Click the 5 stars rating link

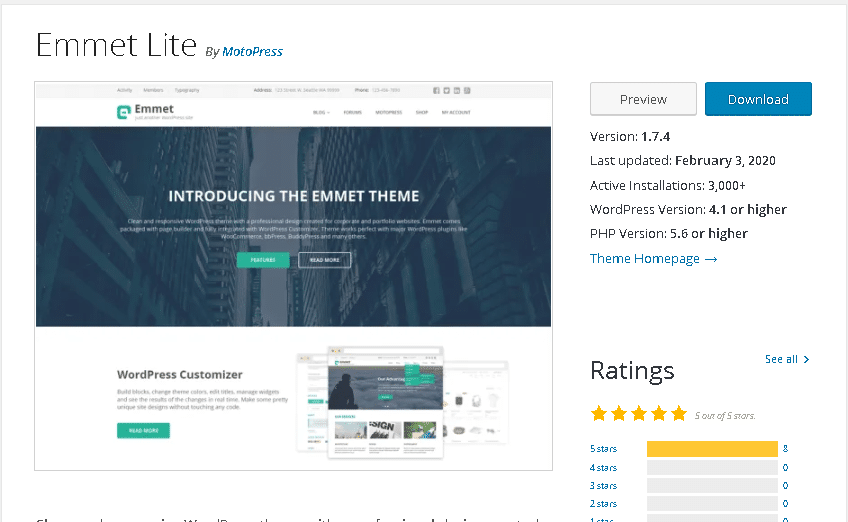pyautogui.click(x=603, y=448)
